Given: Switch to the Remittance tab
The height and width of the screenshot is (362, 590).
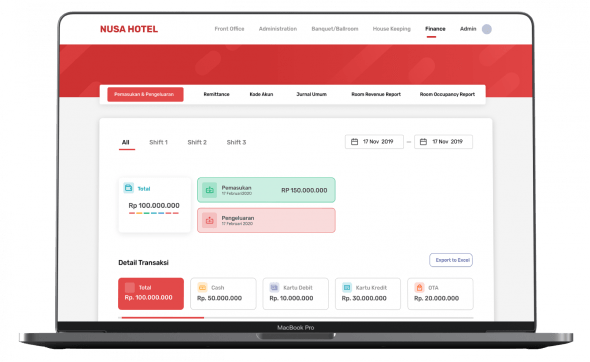Looking at the screenshot, I should click(216, 94).
